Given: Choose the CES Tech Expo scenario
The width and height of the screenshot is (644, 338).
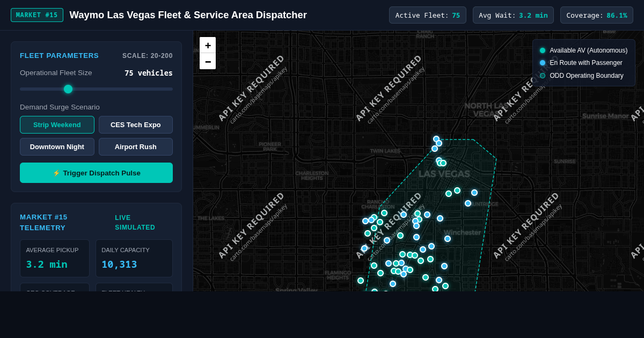Looking at the screenshot, I should coord(136,124).
